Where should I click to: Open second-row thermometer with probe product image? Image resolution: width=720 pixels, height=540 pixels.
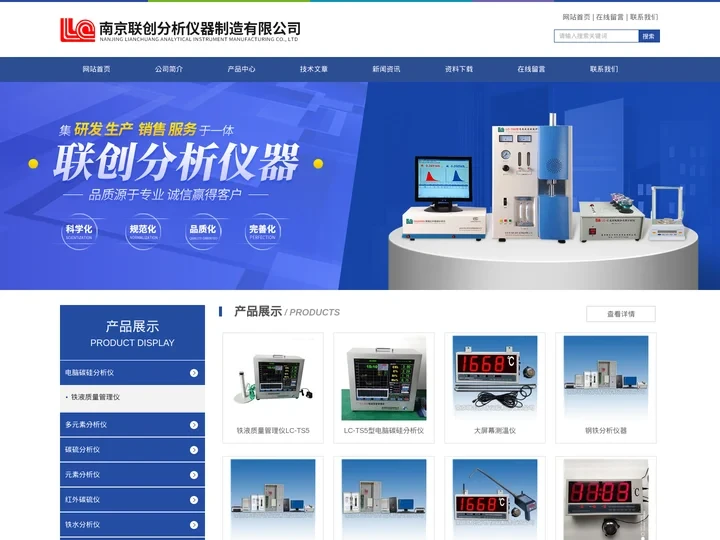click(495, 500)
